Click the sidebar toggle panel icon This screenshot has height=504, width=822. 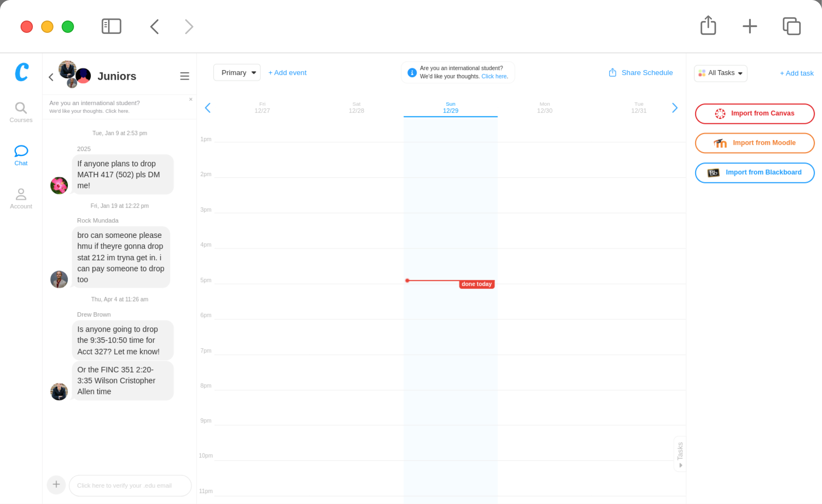(111, 26)
